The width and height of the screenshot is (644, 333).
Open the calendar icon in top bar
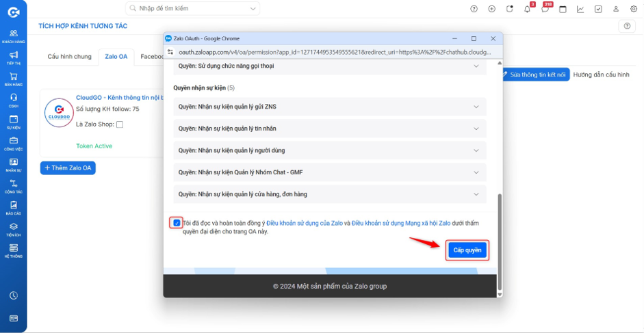pyautogui.click(x=563, y=9)
